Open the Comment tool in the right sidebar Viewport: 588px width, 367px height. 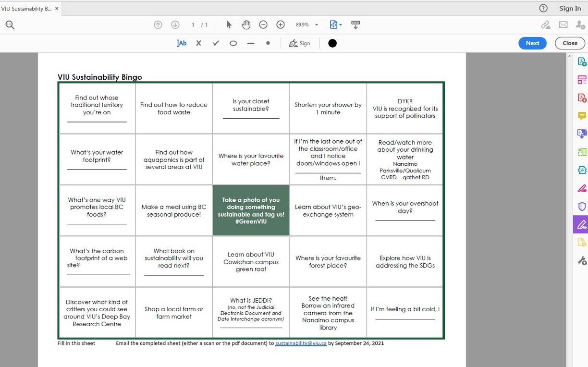click(582, 116)
